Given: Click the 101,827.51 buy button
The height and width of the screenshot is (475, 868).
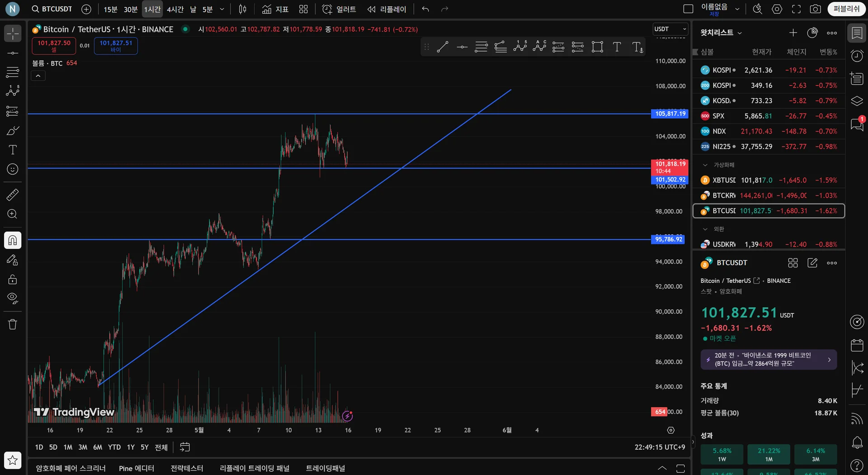Looking at the screenshot, I should (116, 46).
